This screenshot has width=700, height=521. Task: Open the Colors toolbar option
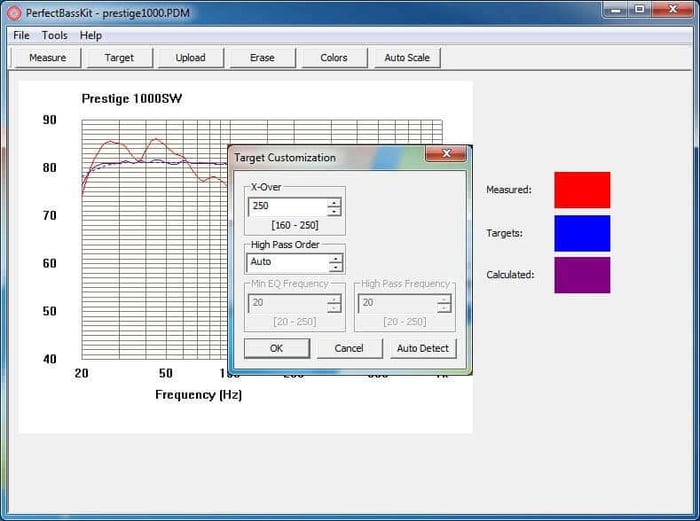click(x=334, y=58)
